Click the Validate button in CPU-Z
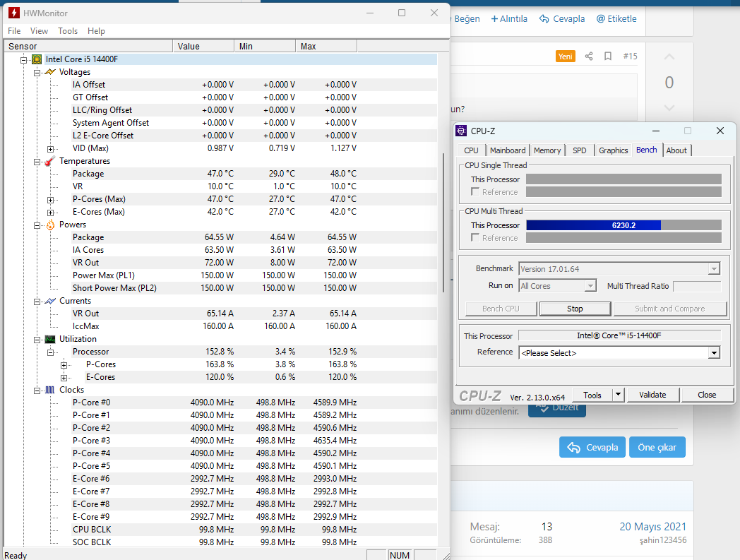 (x=652, y=395)
